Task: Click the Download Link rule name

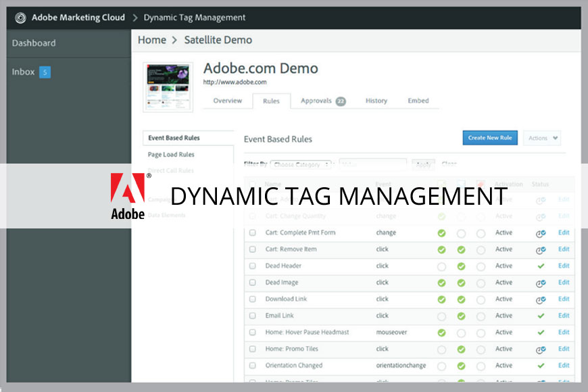Action: 286,299
